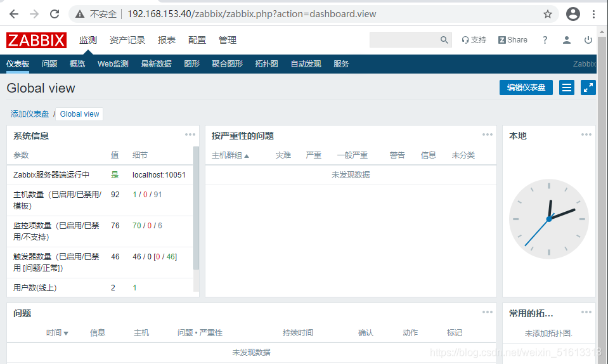This screenshot has height=364, width=608.
Task: Open the Zabbix Share link
Action: tap(512, 40)
